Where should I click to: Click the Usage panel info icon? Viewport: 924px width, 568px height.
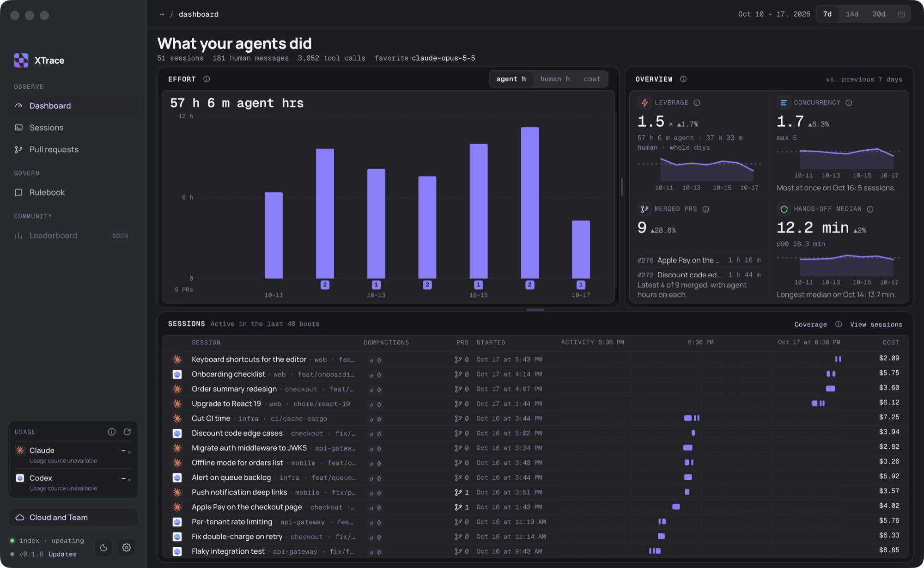pos(111,432)
